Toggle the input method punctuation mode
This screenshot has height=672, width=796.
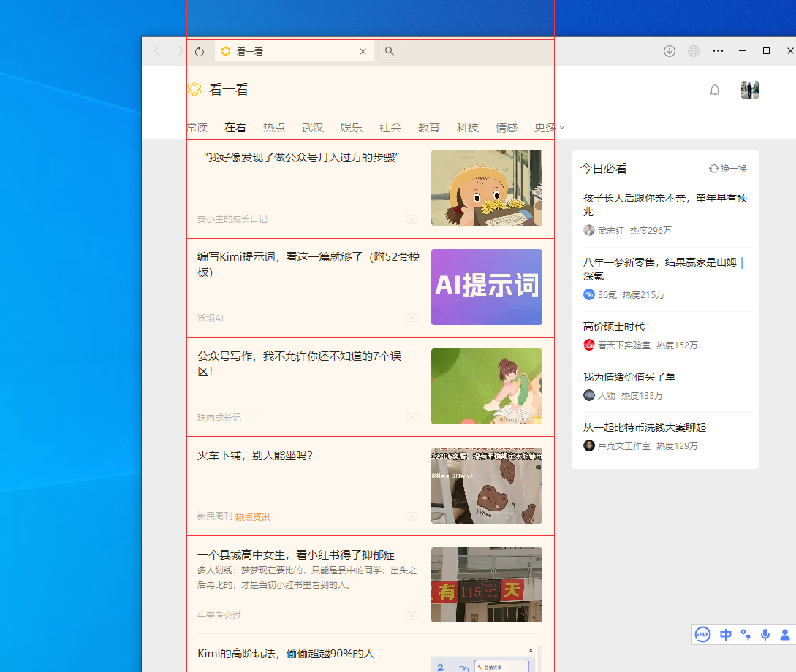[x=746, y=634]
